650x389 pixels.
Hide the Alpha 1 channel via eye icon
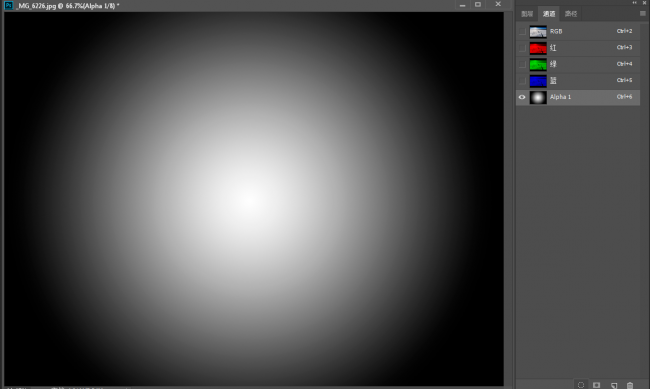(x=522, y=97)
